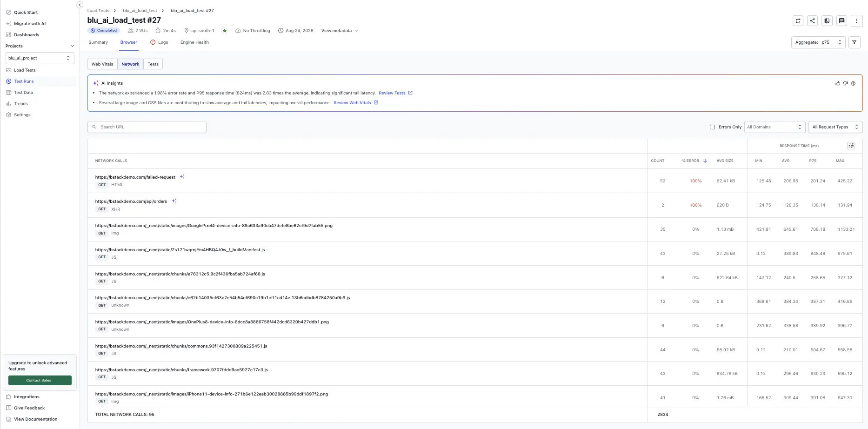868x429 pixels.
Task: Toggle the Errors Only checkbox
Action: [712, 127]
